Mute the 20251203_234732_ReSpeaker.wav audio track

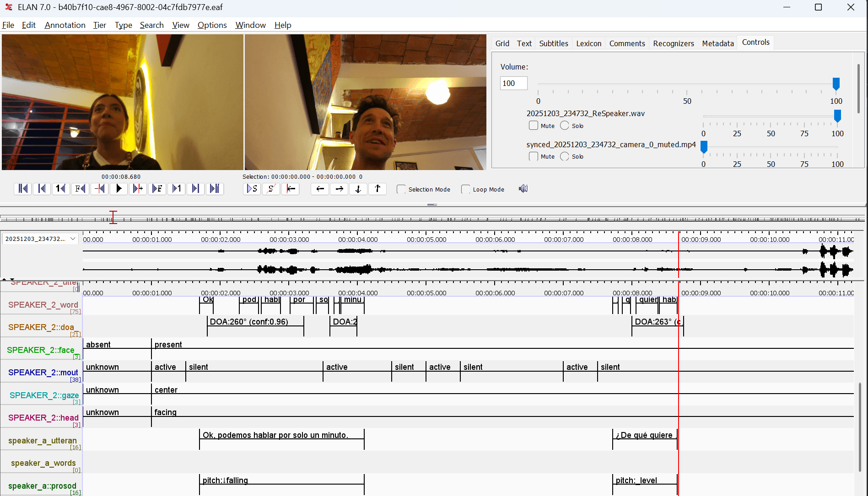pyautogui.click(x=533, y=125)
